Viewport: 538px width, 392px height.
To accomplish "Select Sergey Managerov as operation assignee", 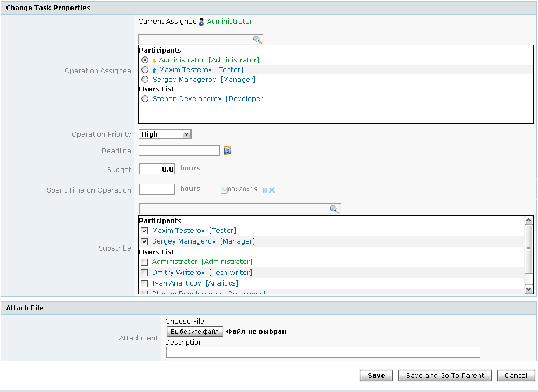I will click(145, 80).
